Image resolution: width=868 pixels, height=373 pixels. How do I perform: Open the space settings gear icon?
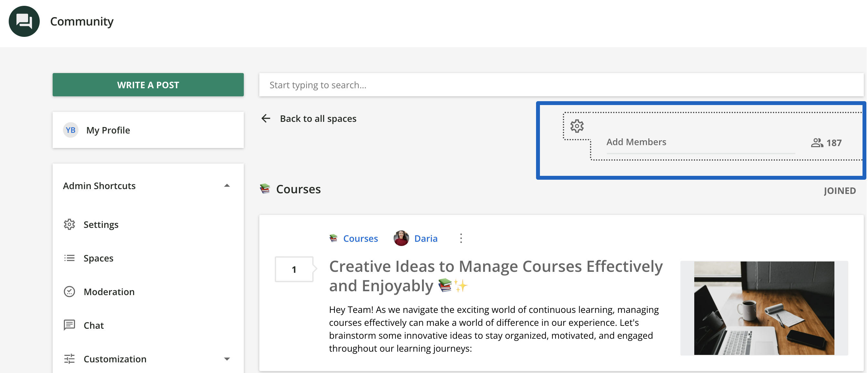(576, 126)
